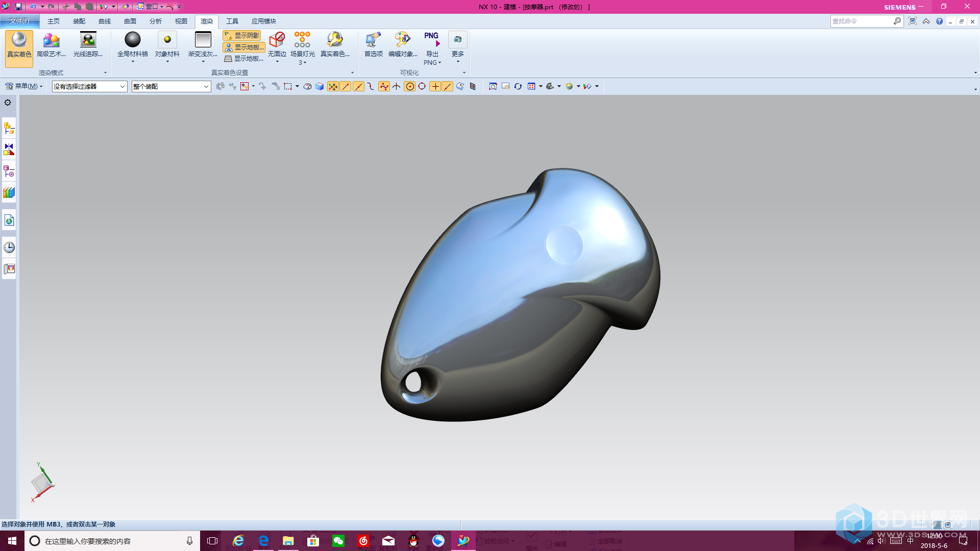980x551 pixels.
Task: Open Resource Bar options gear icon
Action: point(8,103)
